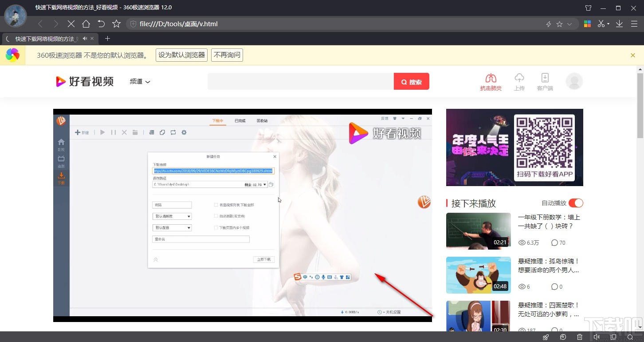
Task: Dismiss the default browser notification bar
Action: pyautogui.click(x=633, y=56)
